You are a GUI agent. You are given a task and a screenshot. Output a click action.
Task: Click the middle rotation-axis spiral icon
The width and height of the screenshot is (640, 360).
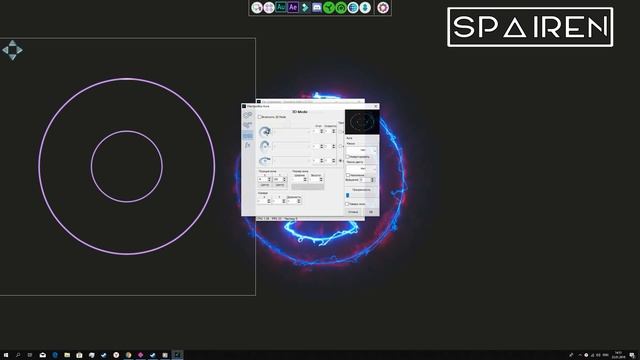[x=265, y=146]
